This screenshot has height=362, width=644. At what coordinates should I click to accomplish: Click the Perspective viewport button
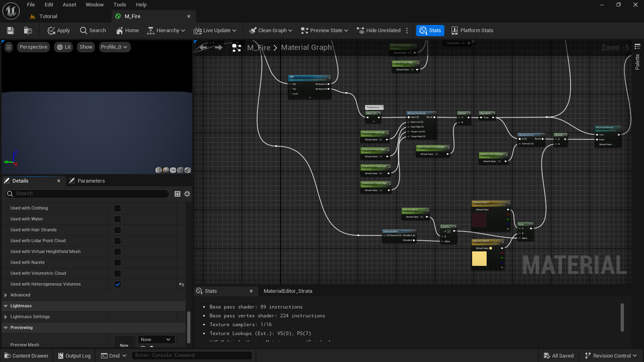pyautogui.click(x=33, y=47)
